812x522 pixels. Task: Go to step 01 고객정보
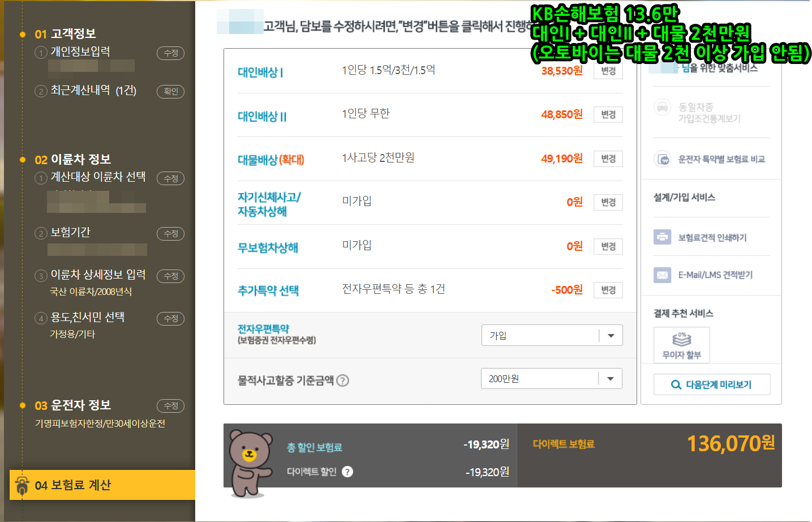tap(65, 34)
